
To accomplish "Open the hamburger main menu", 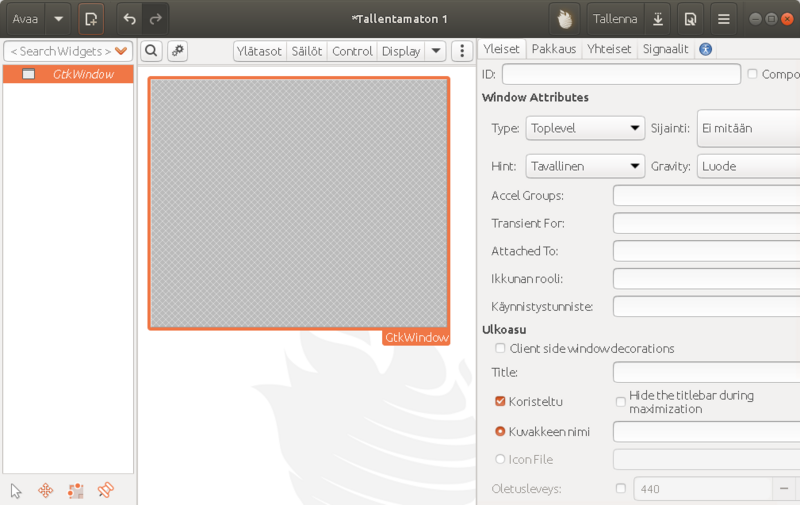I will pyautogui.click(x=723, y=19).
